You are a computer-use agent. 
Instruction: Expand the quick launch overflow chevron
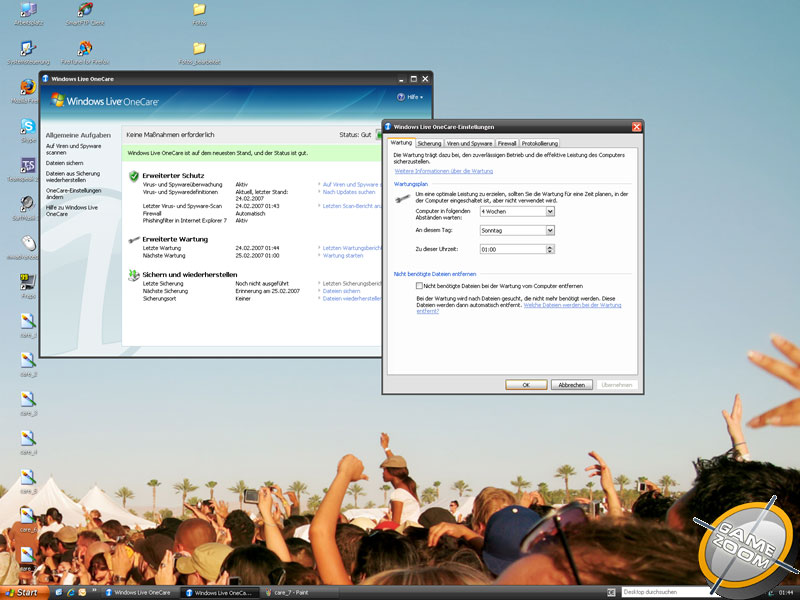94,590
